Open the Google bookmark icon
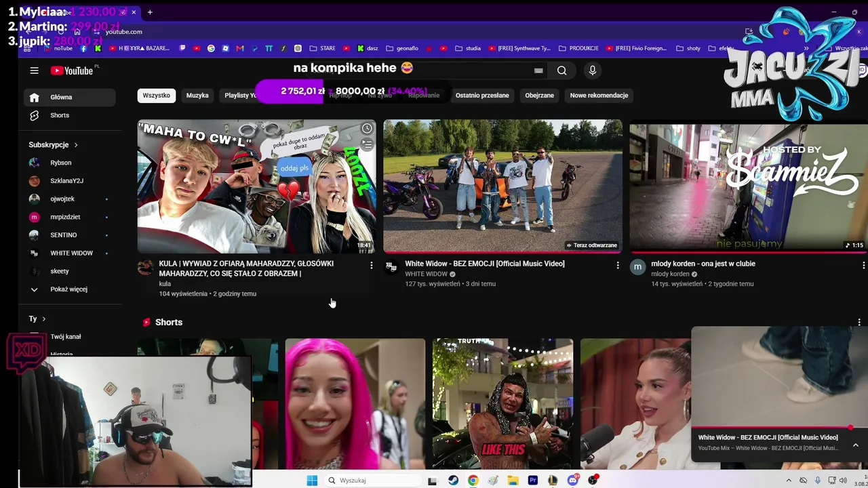This screenshot has height=488, width=868. [211, 48]
